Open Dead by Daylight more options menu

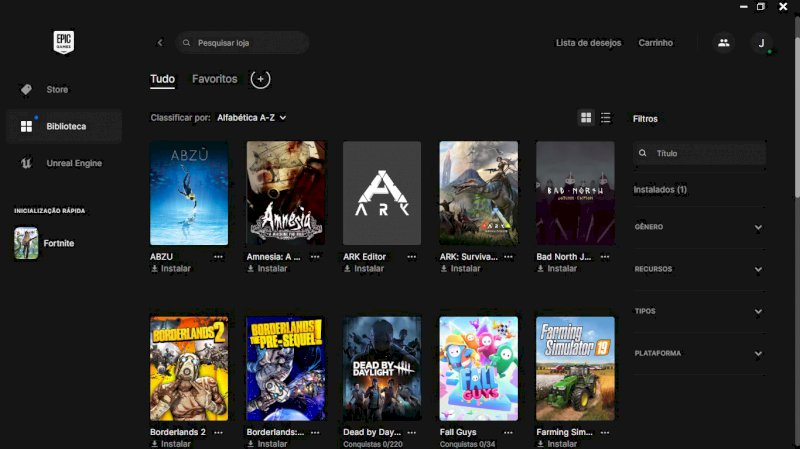pos(412,432)
